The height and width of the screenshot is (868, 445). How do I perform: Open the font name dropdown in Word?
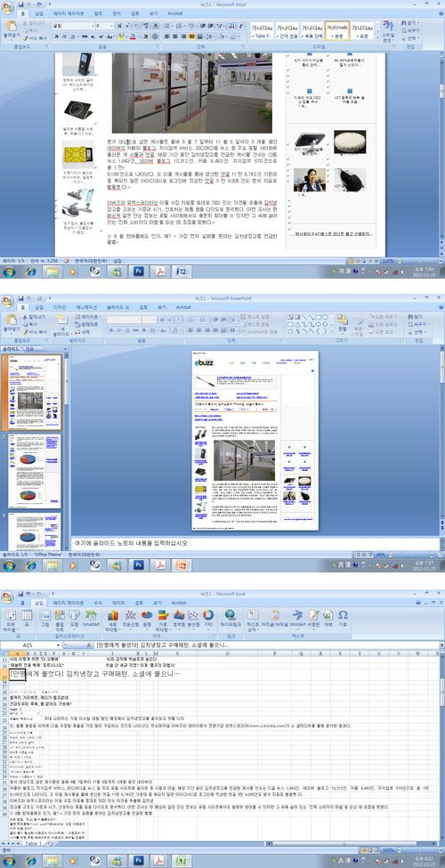coord(74,26)
